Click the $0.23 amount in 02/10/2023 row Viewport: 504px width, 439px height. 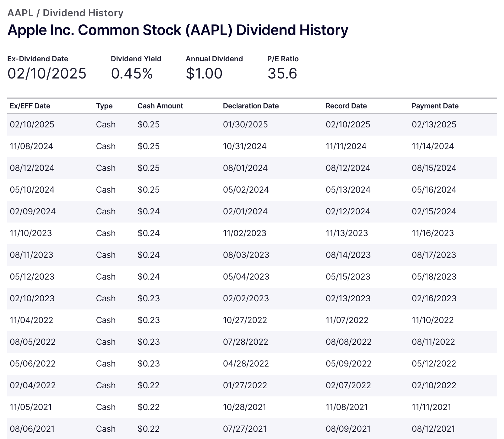148,299
